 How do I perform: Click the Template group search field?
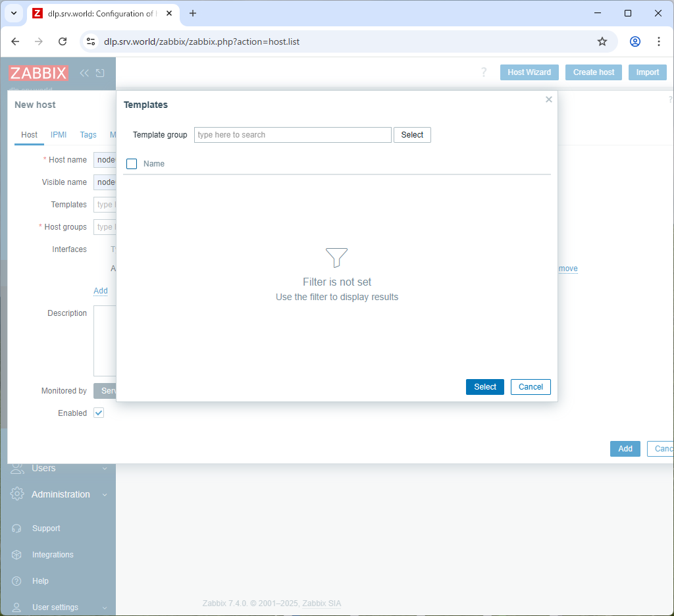point(293,134)
